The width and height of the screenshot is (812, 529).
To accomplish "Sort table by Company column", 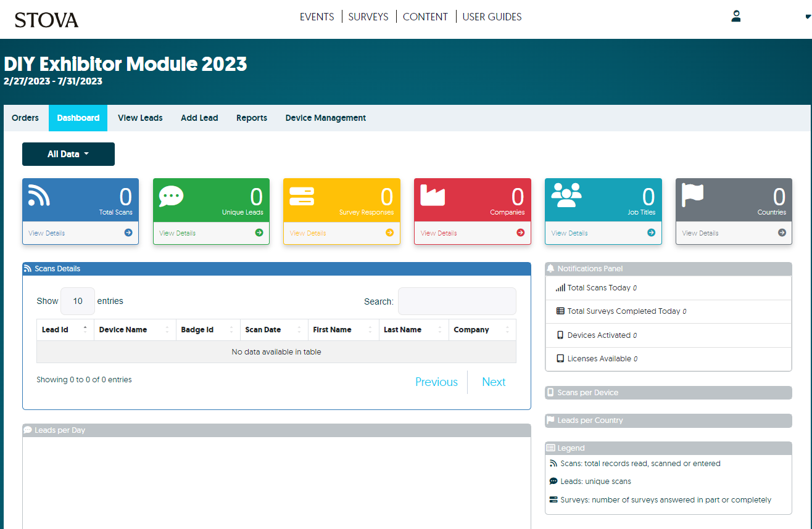I will 482,330.
